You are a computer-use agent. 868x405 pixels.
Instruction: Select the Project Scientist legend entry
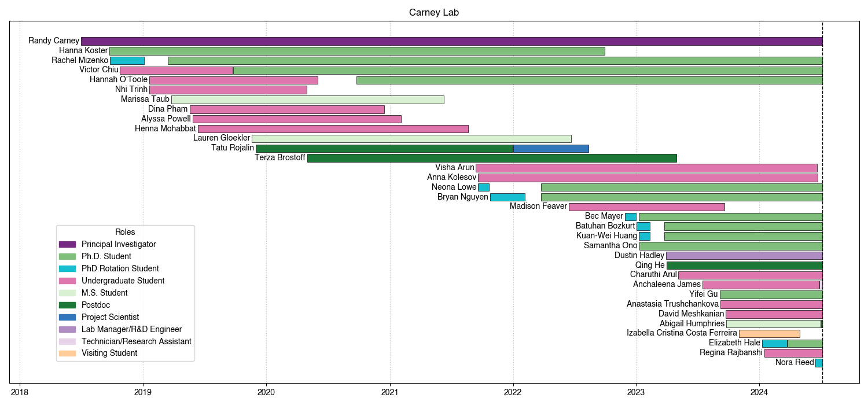(x=110, y=317)
